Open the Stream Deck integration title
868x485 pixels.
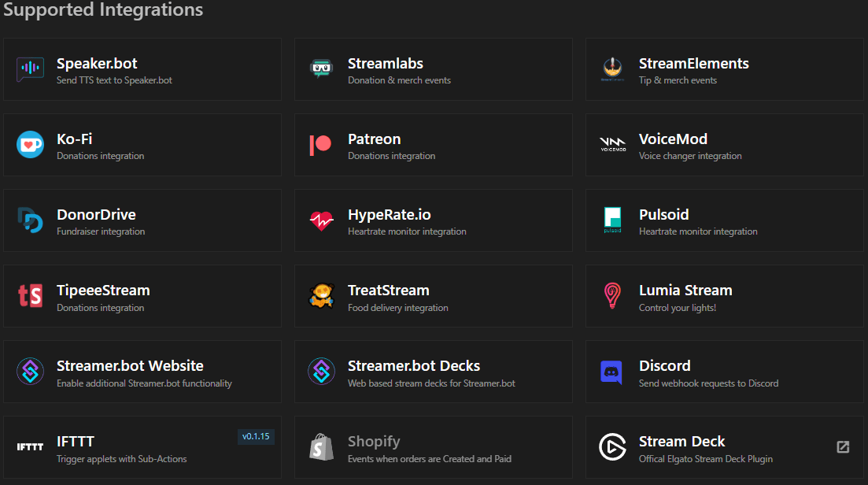click(x=682, y=441)
